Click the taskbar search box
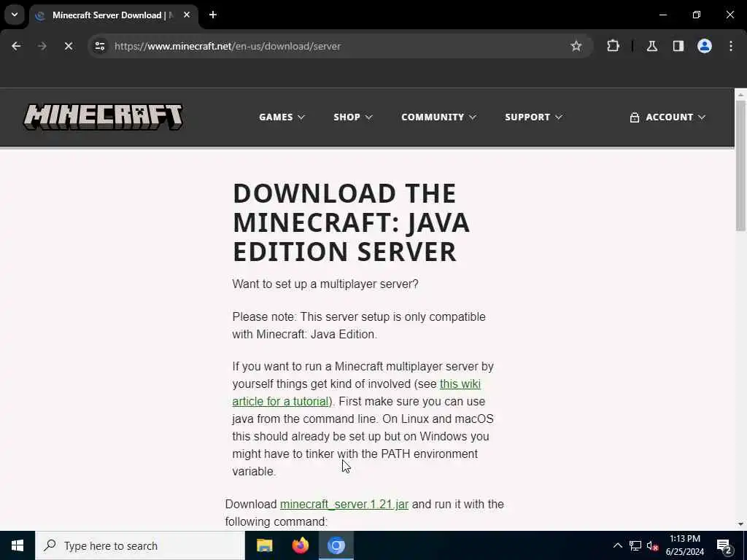Viewport: 747px width, 560px height. pyautogui.click(x=140, y=545)
